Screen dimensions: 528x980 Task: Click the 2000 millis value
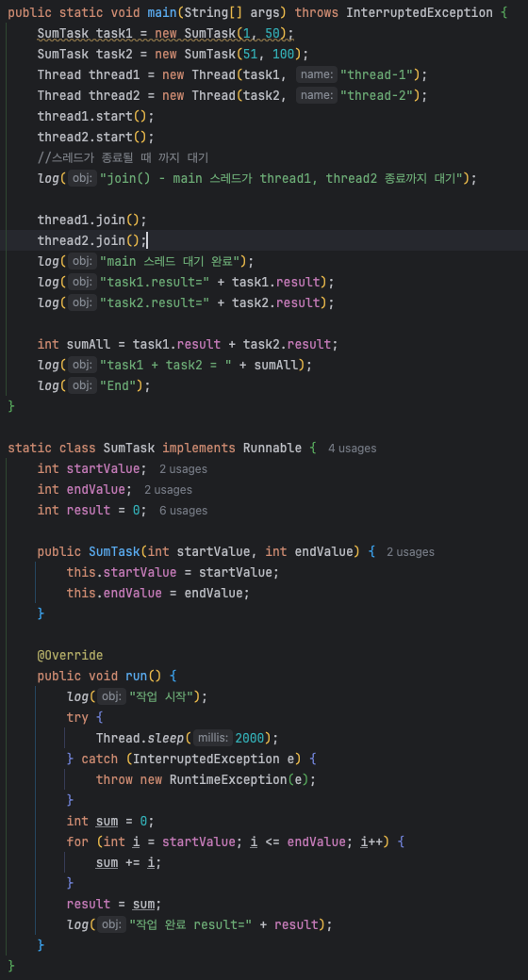(250, 738)
